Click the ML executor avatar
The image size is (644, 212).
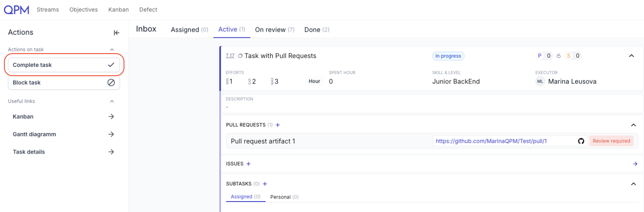540,81
